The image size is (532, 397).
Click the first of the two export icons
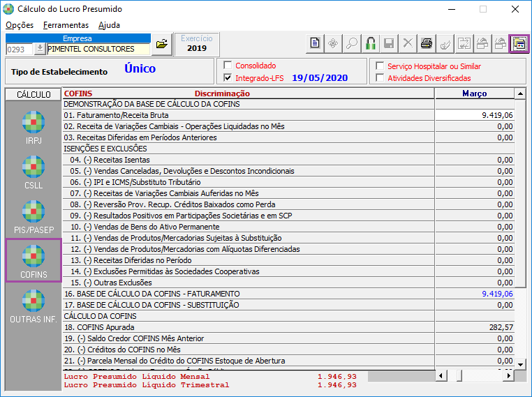coord(482,43)
